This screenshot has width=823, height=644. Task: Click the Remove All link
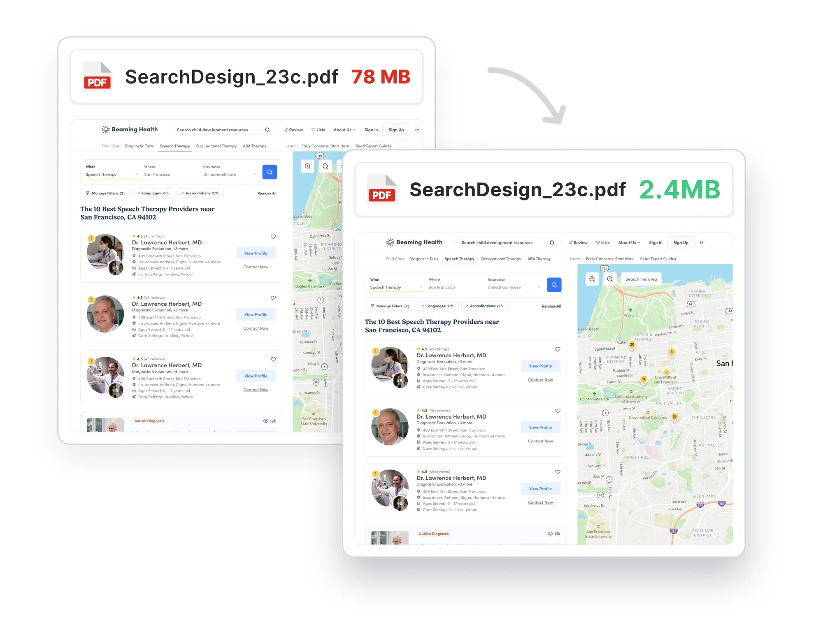[x=551, y=306]
